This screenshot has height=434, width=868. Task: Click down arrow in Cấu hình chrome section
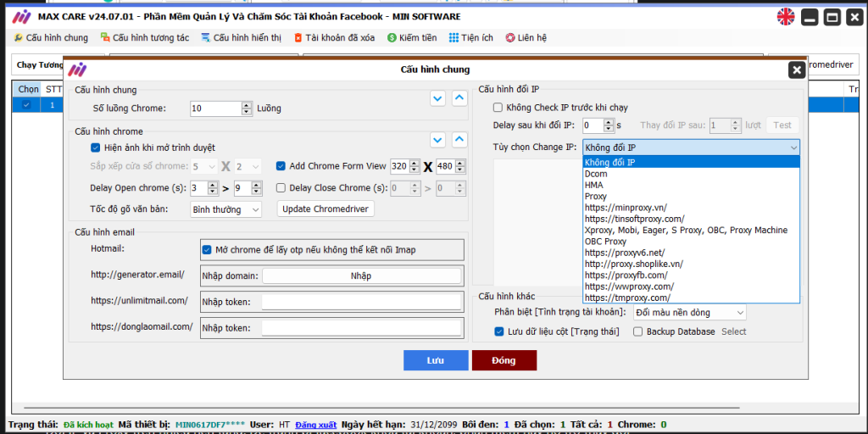pos(438,140)
